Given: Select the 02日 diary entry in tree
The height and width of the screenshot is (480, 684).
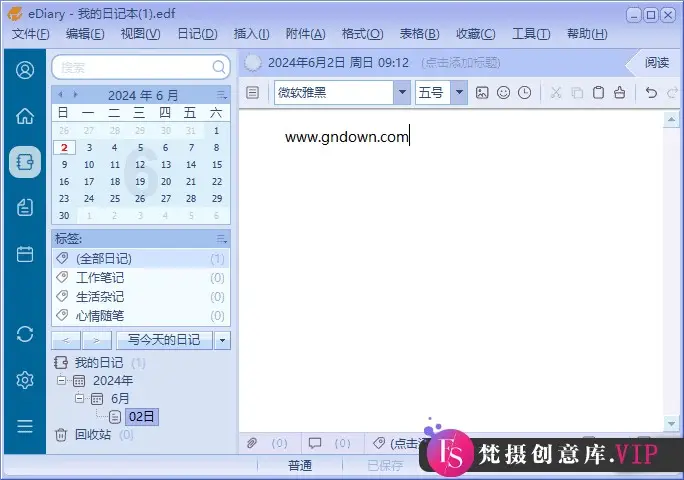Looking at the screenshot, I should (141, 416).
